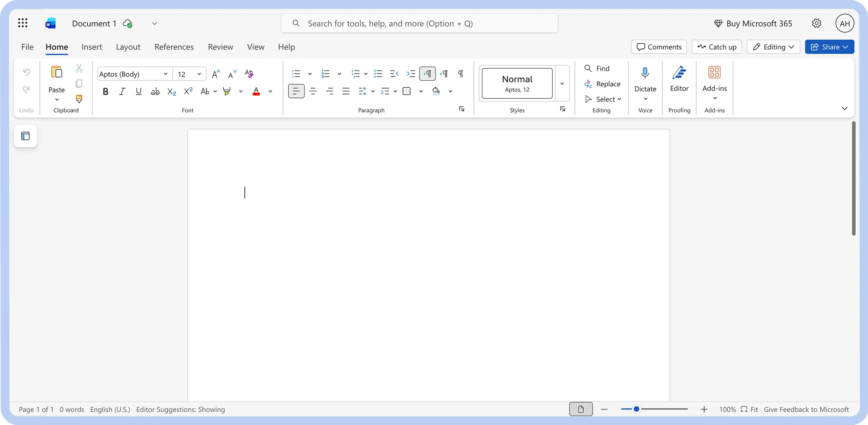Toggle bold formatting
The image size is (868, 425).
click(x=105, y=91)
